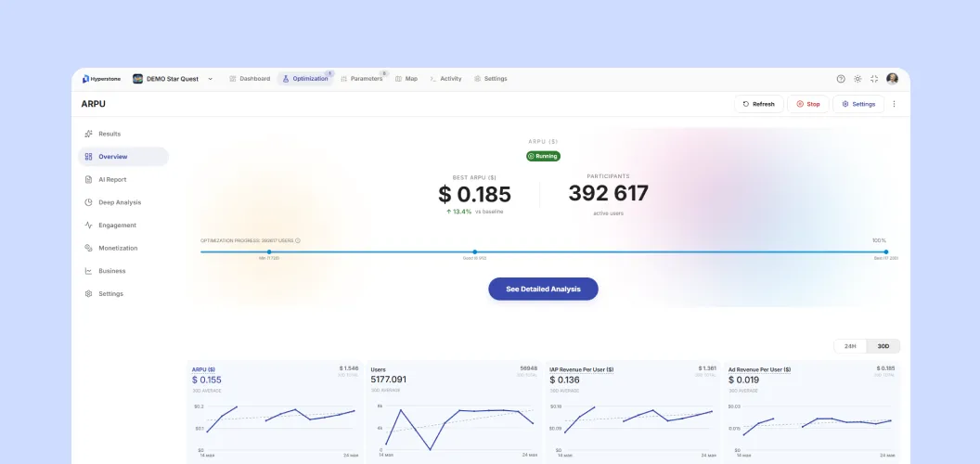The image size is (980, 464).
Task: Select the Optimization tab
Action: (x=305, y=79)
